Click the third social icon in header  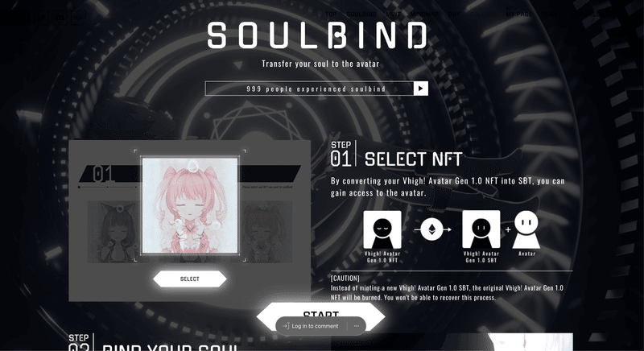click(78, 18)
